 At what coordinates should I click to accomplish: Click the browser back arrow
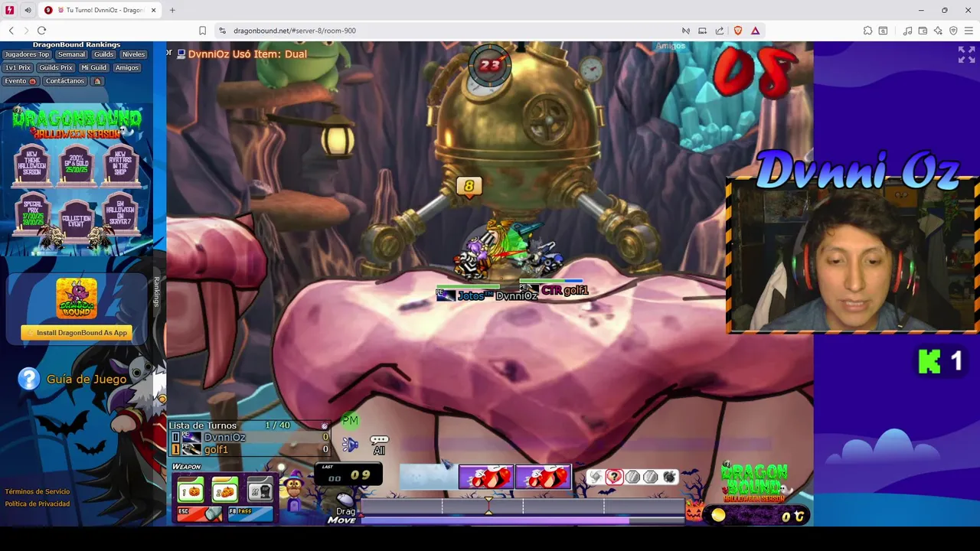11,31
